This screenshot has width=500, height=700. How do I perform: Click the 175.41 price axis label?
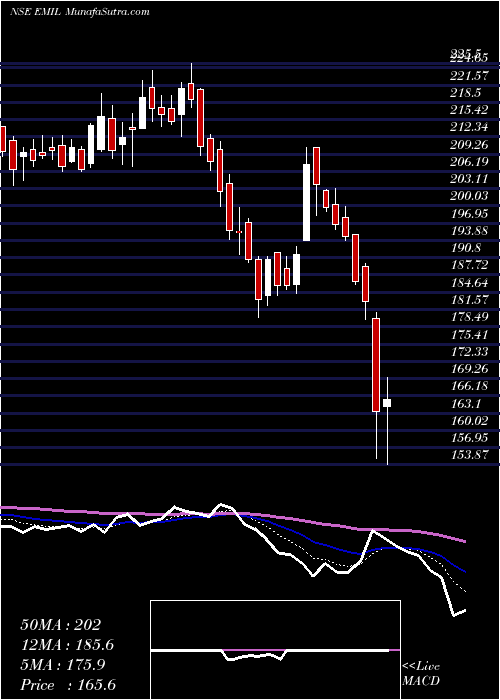pyautogui.click(x=469, y=334)
